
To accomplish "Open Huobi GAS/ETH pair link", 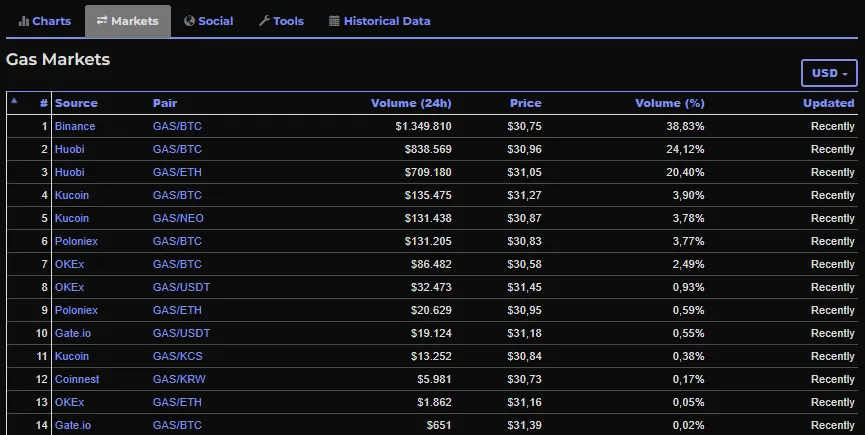I will 177,173.
